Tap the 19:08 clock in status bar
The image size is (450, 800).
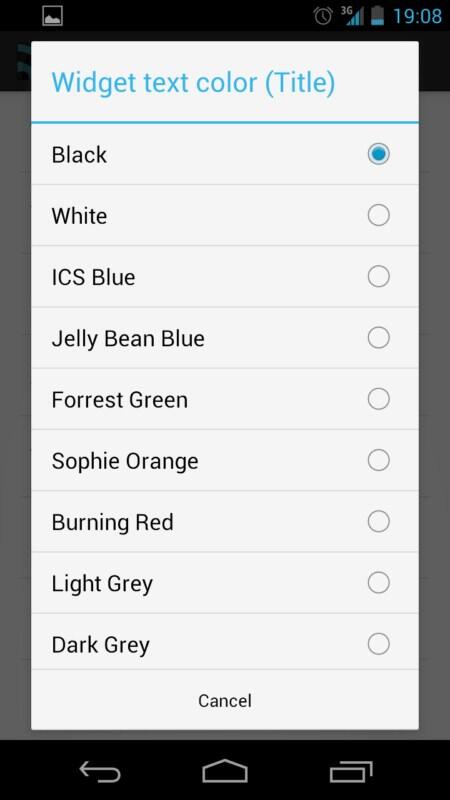click(417, 16)
